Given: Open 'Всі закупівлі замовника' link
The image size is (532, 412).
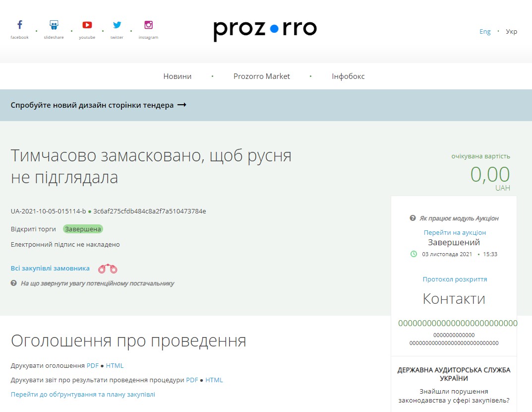Looking at the screenshot, I should [50, 269].
